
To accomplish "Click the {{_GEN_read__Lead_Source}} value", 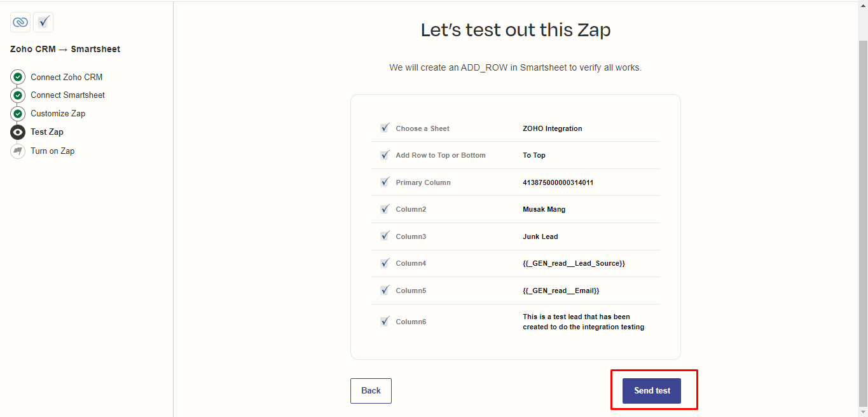I will (574, 263).
